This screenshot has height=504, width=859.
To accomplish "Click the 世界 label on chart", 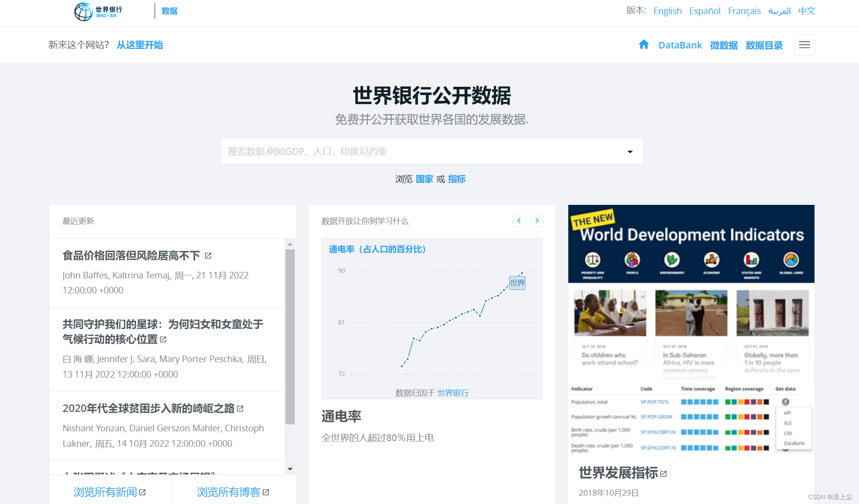I will 517,283.
